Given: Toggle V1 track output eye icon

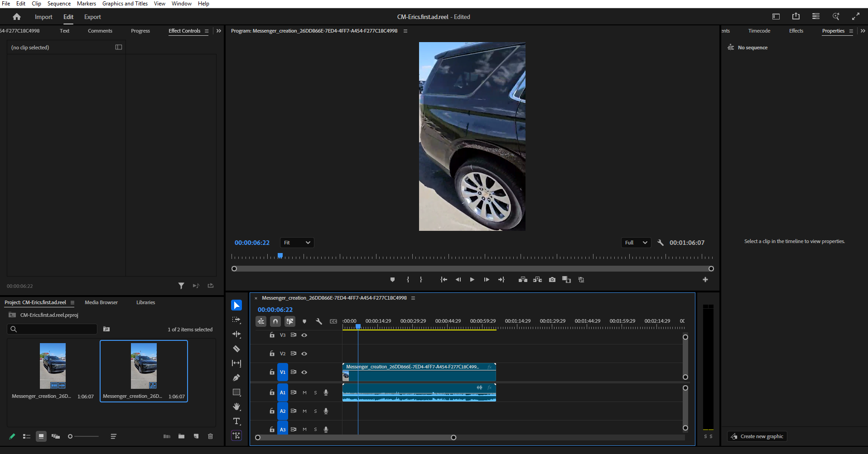Looking at the screenshot, I should 304,372.
